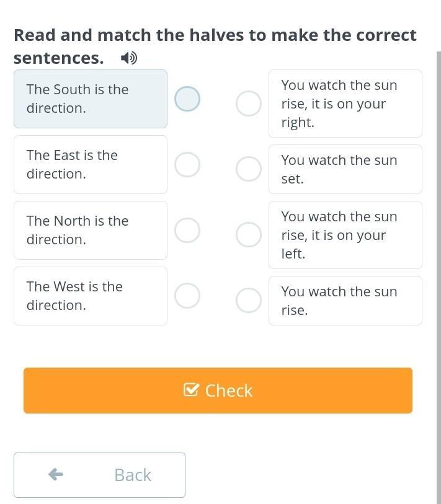441x504 pixels.
Task: Select radio next to 'The West is the direction'
Action: coord(187,296)
